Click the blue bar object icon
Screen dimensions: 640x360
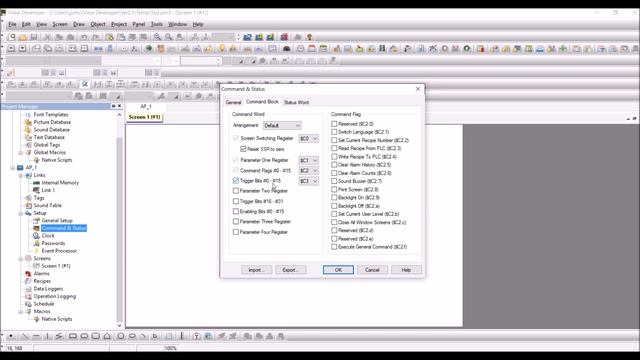pyautogui.click(x=540, y=49)
